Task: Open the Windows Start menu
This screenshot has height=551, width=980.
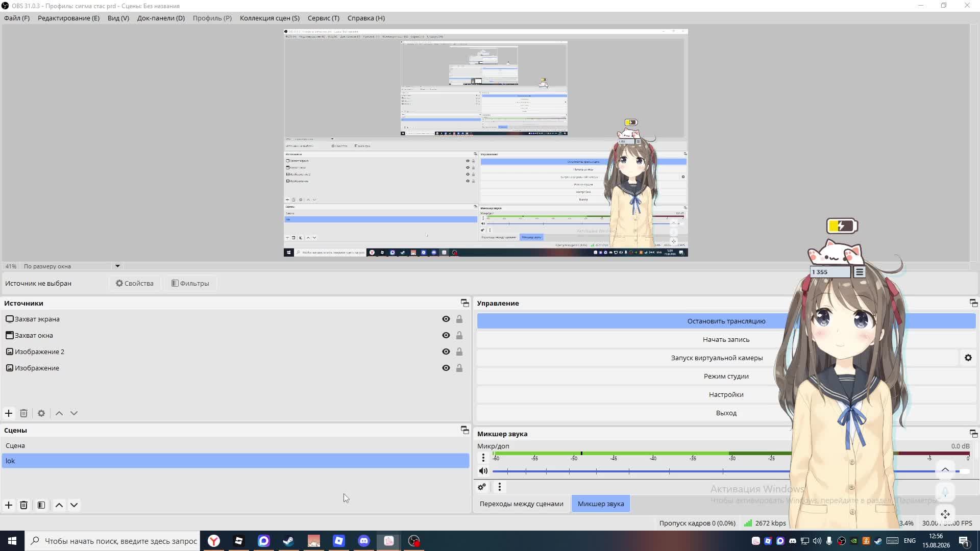Action: point(12,541)
